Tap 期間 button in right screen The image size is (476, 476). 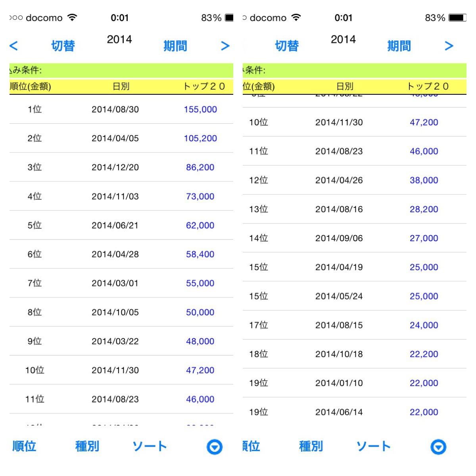click(399, 46)
